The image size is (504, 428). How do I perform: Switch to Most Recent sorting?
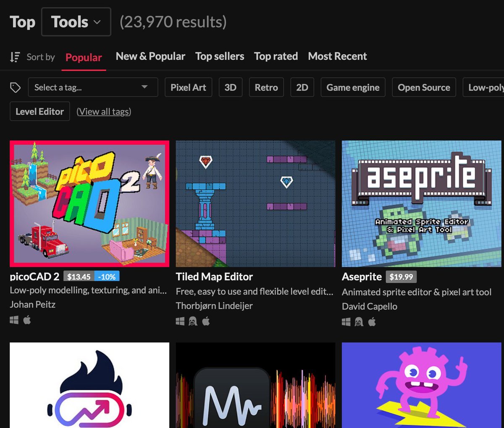point(337,56)
